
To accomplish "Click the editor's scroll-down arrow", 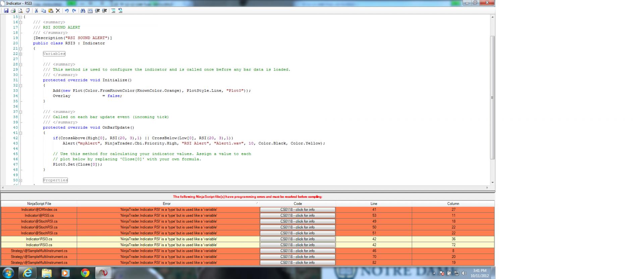I will [x=492, y=183].
